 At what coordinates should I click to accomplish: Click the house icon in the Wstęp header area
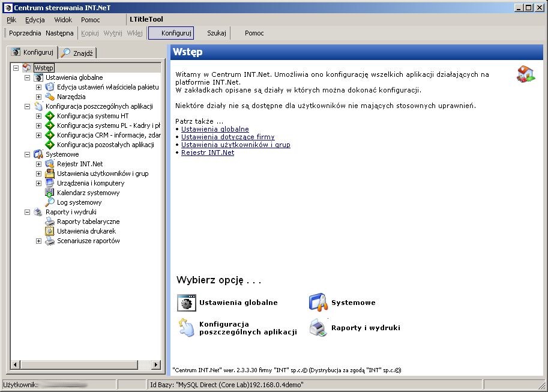click(526, 74)
